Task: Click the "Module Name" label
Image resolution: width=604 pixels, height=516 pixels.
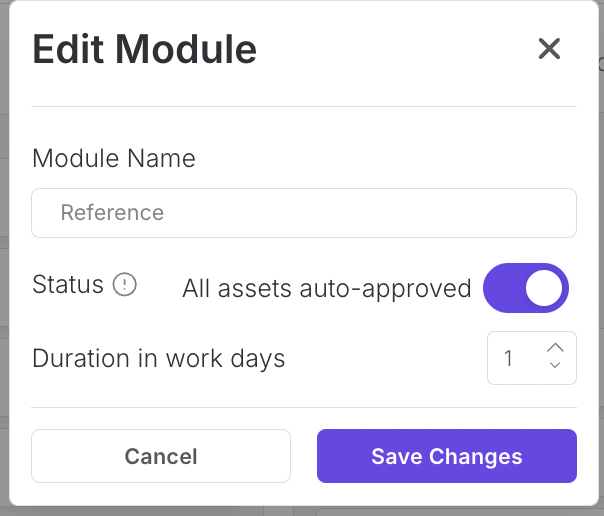Action: [x=114, y=158]
